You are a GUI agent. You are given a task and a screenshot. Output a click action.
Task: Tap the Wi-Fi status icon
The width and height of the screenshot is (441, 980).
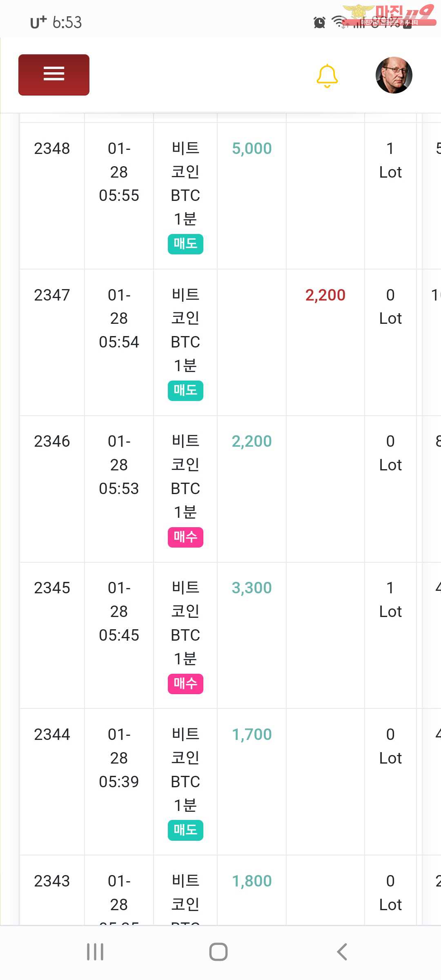[x=339, y=21]
